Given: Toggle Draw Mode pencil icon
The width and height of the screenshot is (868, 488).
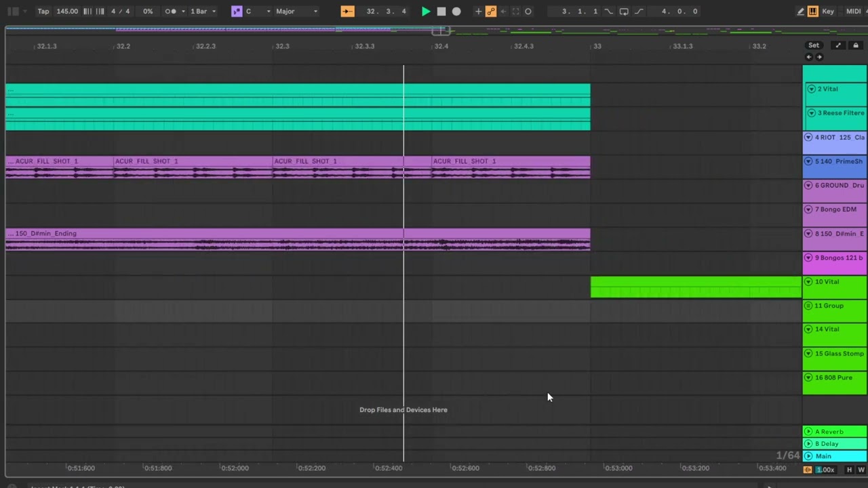Looking at the screenshot, I should pyautogui.click(x=800, y=12).
